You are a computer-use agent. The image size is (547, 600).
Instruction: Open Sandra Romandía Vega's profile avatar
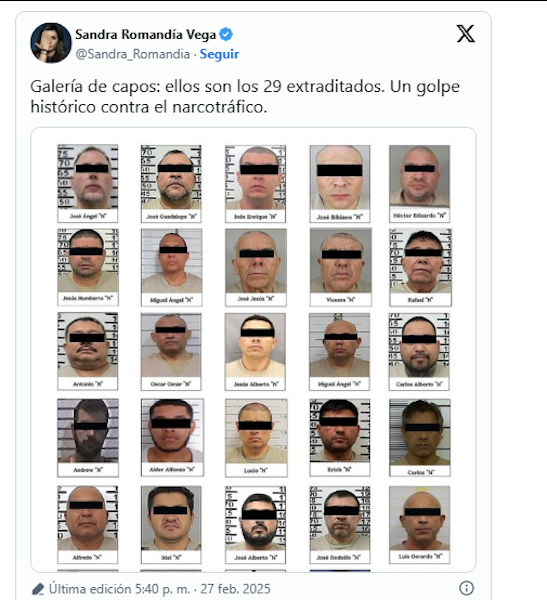[51, 43]
